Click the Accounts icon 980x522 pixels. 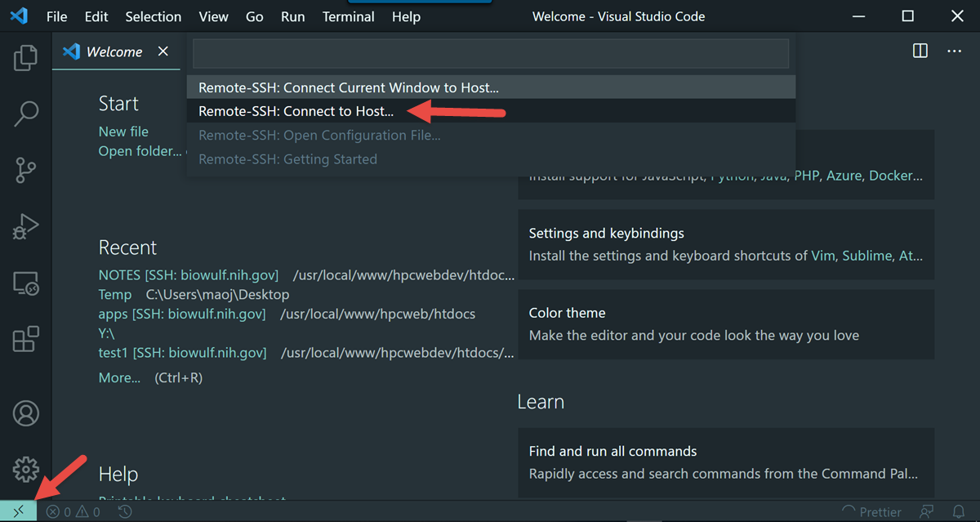(x=25, y=413)
